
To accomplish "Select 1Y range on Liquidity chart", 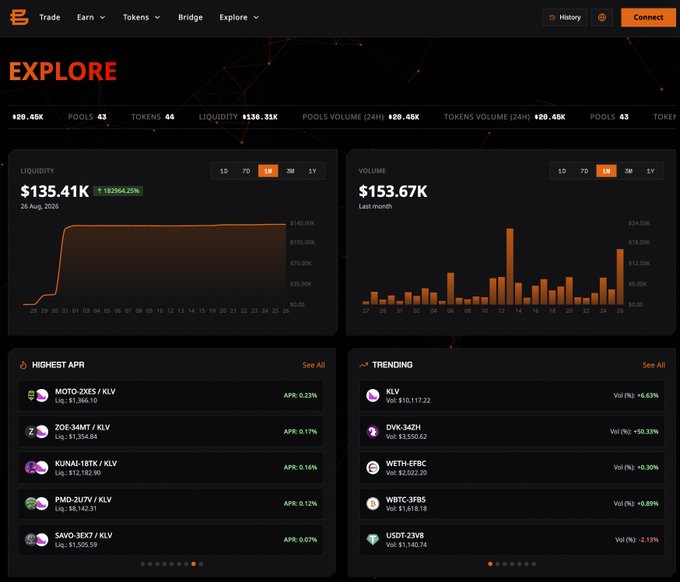I will coord(312,171).
